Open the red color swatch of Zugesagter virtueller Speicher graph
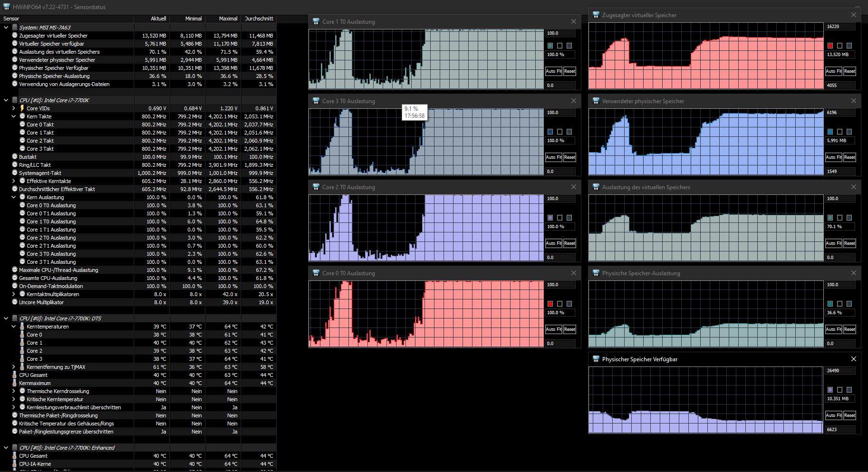Viewport: 868px width, 472px height. 830,46
